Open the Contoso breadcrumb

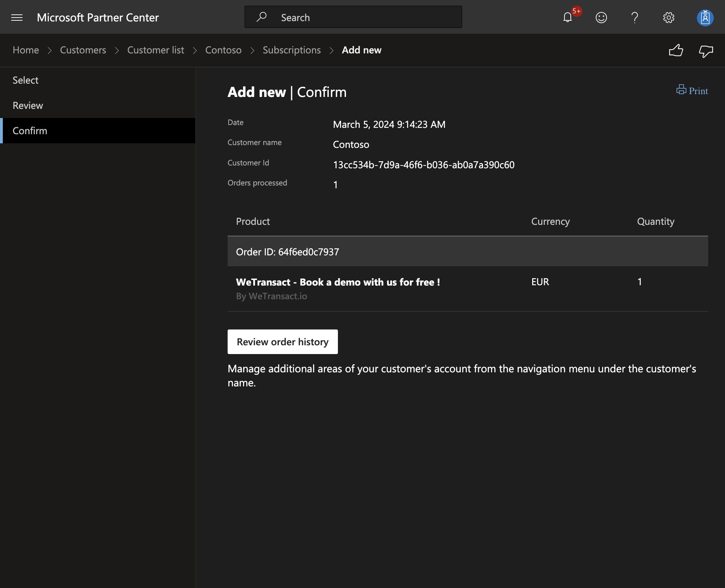(223, 50)
